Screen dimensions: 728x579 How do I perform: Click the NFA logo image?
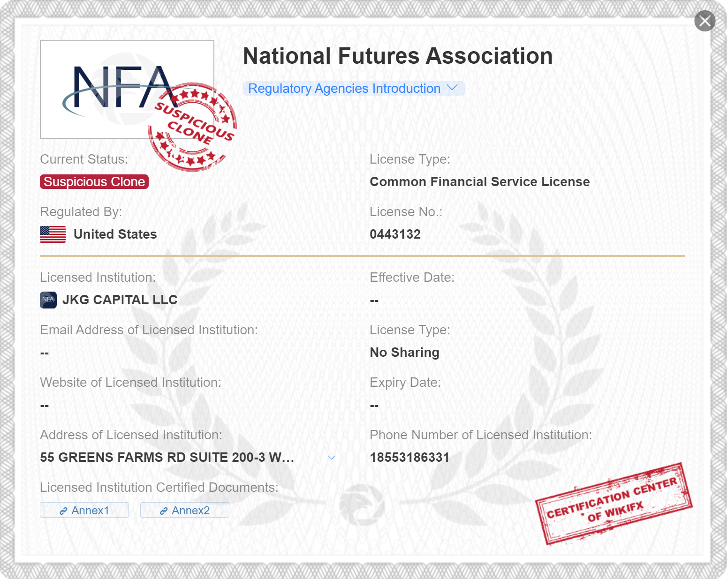pyautogui.click(x=127, y=90)
